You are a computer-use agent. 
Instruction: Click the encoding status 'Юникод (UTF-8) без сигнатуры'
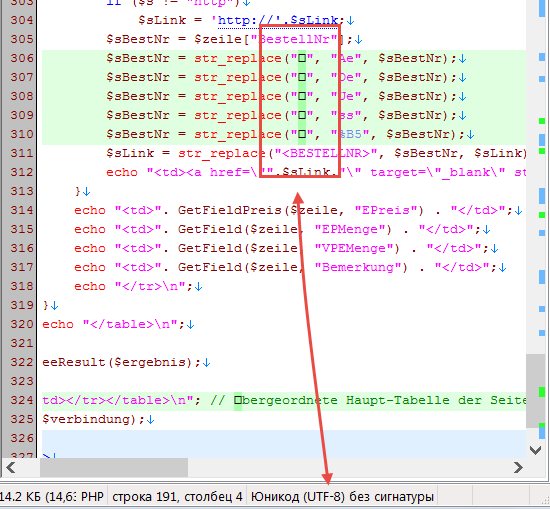[342, 497]
